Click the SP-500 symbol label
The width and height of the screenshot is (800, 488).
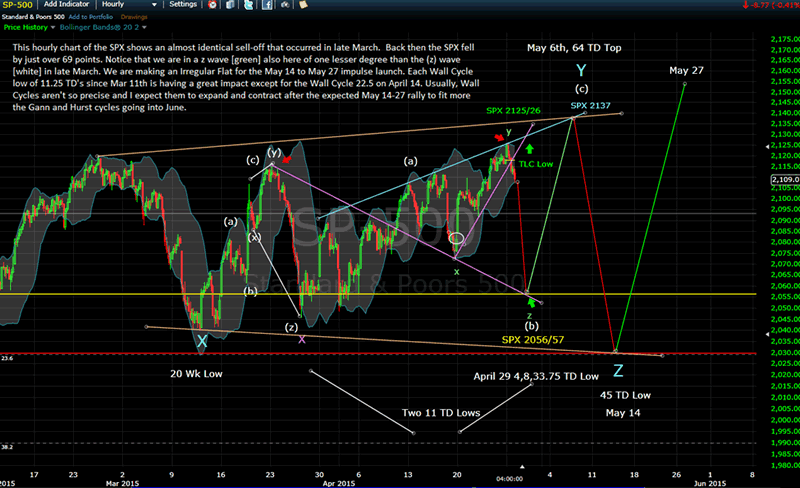pyautogui.click(x=20, y=5)
